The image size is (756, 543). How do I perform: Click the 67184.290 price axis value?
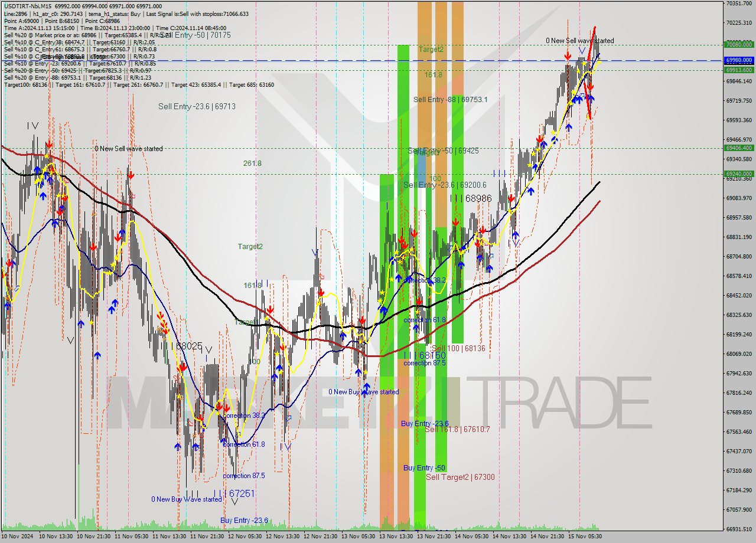coord(739,490)
